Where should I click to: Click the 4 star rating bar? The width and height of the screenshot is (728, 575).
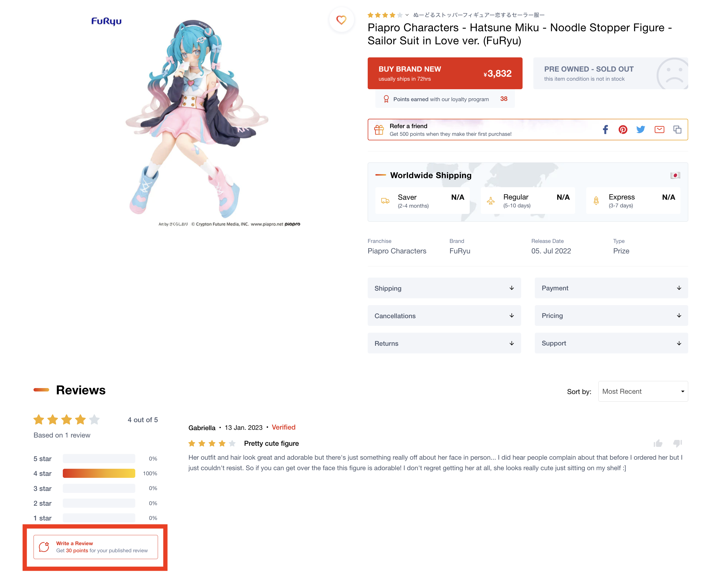(x=99, y=474)
